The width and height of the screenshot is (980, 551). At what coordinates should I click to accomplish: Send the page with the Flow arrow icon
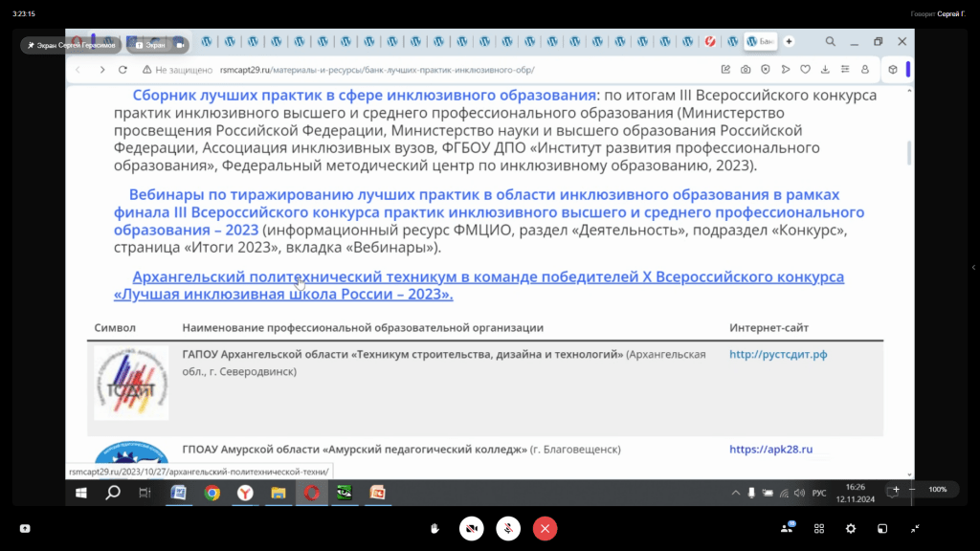pos(786,70)
